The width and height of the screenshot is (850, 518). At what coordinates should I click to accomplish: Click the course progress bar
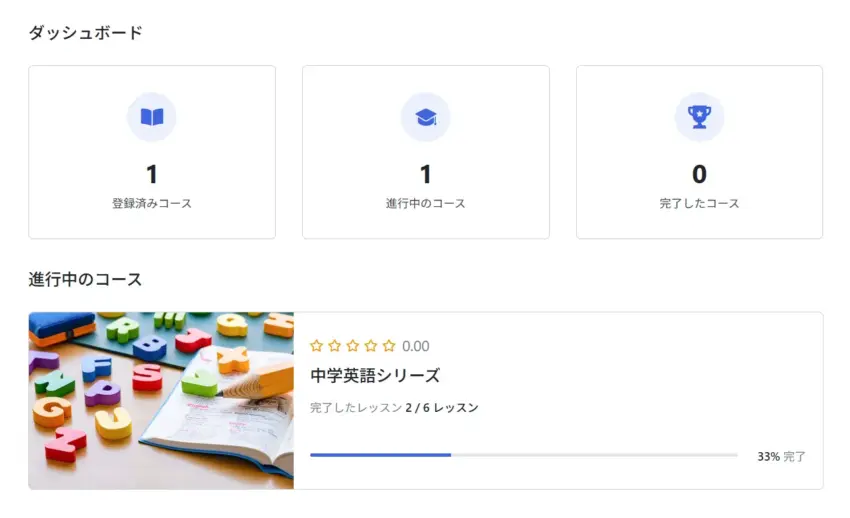[x=523, y=455]
